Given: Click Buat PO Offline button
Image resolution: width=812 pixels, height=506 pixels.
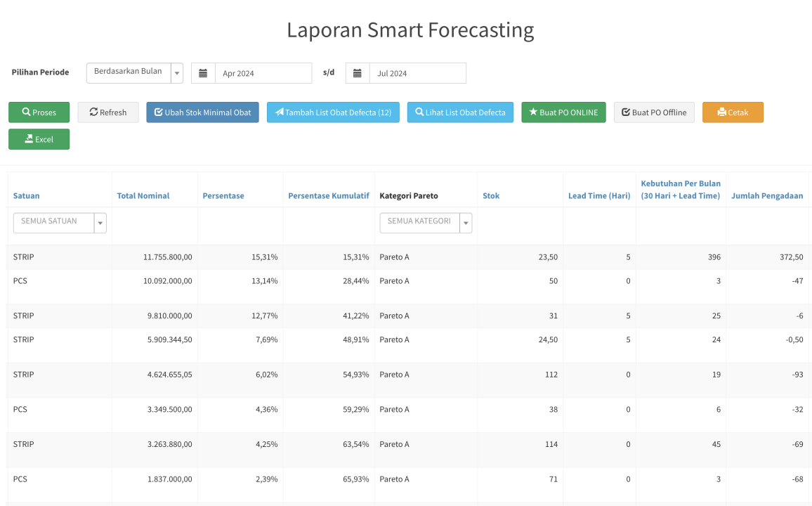Looking at the screenshot, I should coord(654,112).
